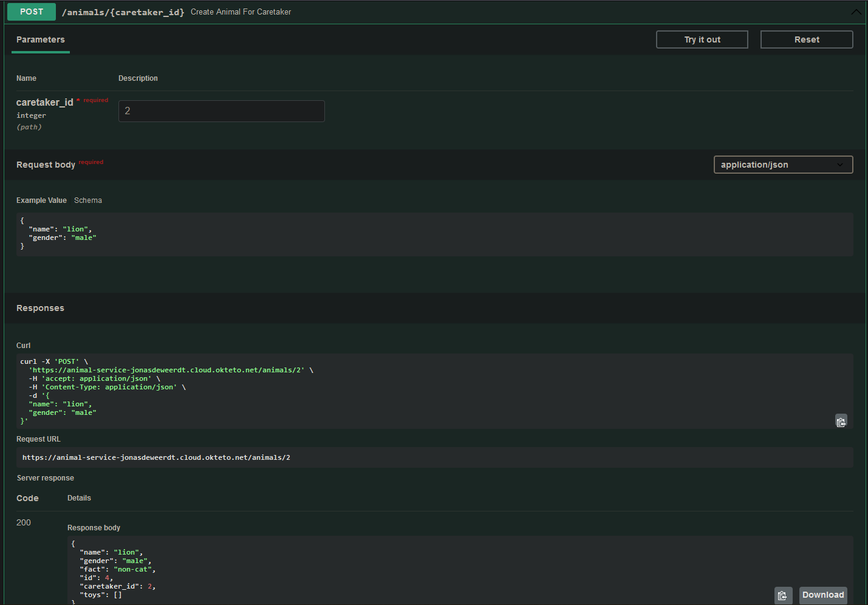This screenshot has height=605, width=868.
Task: Click the Responses section header
Action: coord(40,308)
